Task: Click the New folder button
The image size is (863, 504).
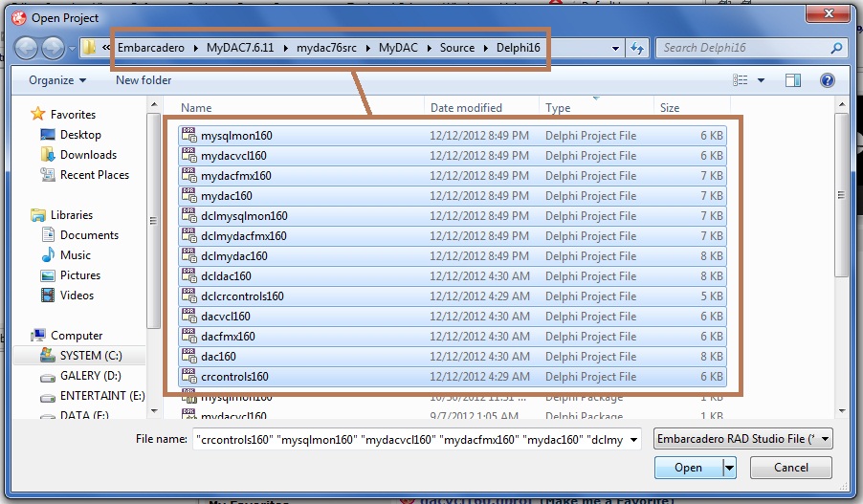Action: point(144,80)
